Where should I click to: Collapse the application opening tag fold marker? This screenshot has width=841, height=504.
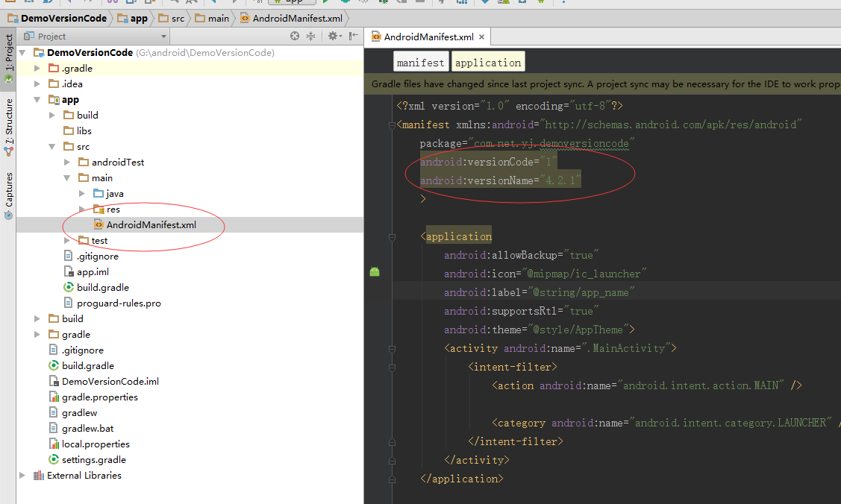coord(392,237)
